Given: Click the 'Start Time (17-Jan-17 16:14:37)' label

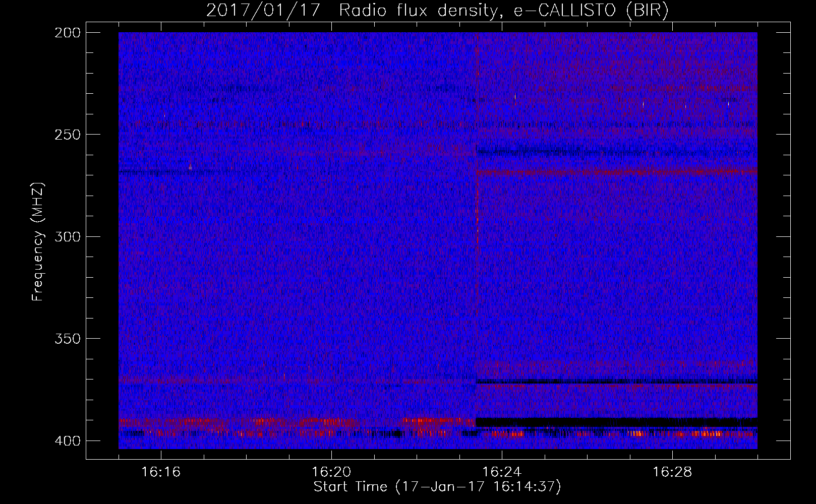Looking at the screenshot, I should (x=437, y=487).
